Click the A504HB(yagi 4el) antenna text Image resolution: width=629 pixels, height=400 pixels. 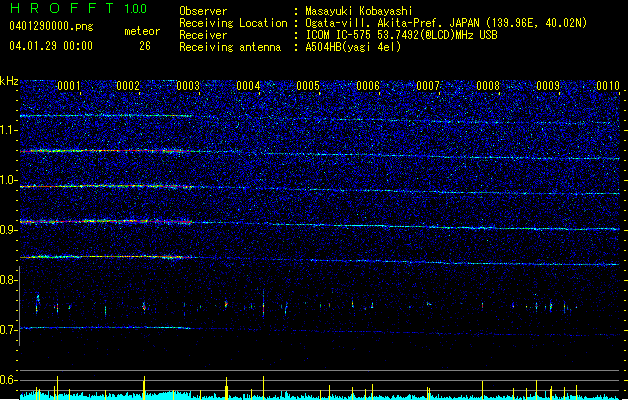(353, 47)
